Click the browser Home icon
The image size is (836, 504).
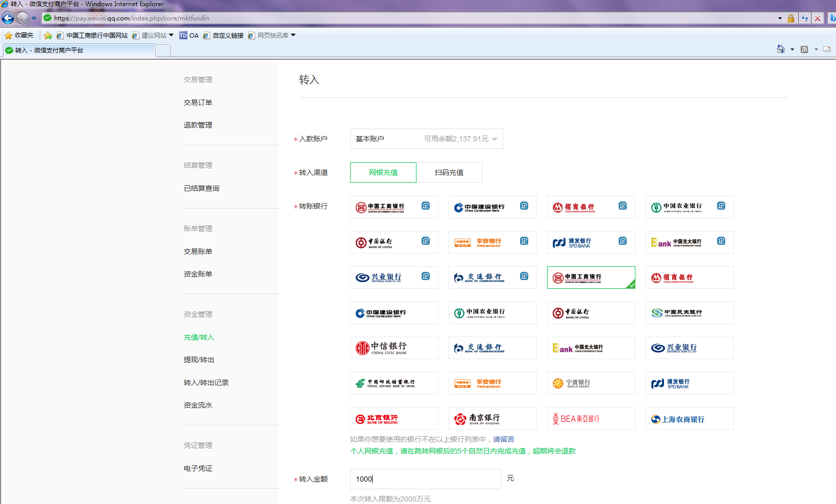click(x=781, y=49)
